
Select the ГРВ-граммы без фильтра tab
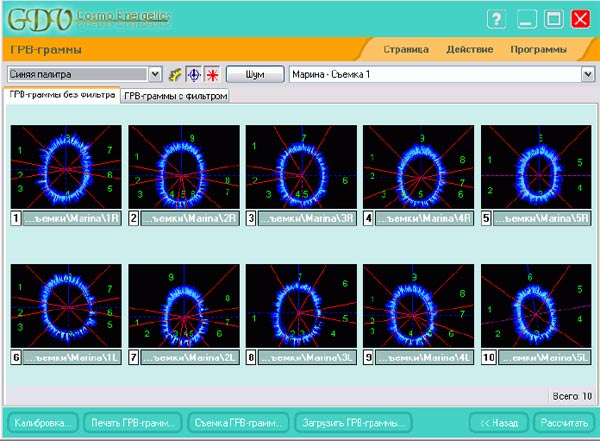point(62,95)
